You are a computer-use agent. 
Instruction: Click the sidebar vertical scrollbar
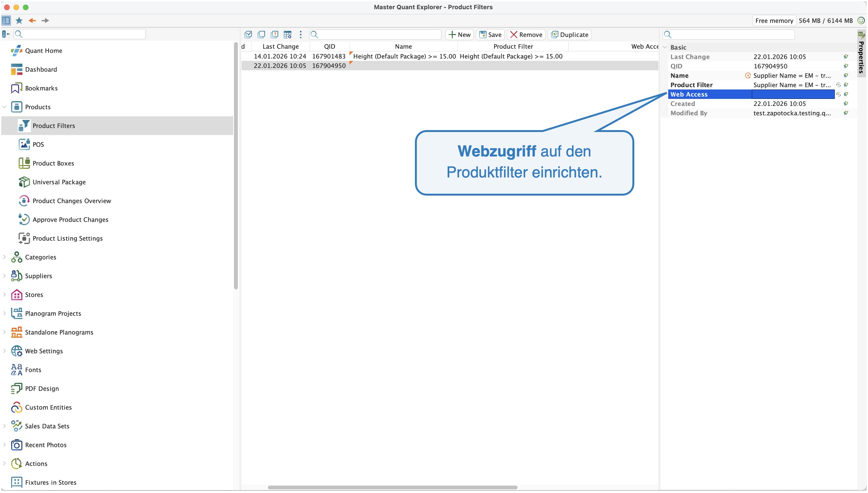236,166
